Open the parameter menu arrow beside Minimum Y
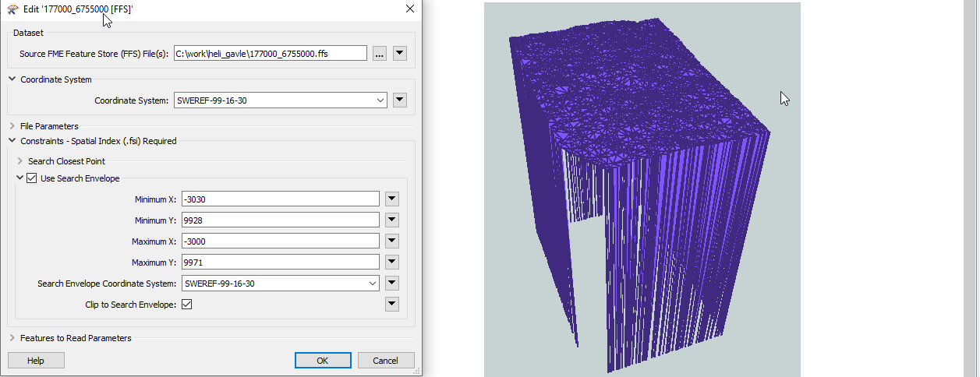Image resolution: width=980 pixels, height=377 pixels. 392,220
